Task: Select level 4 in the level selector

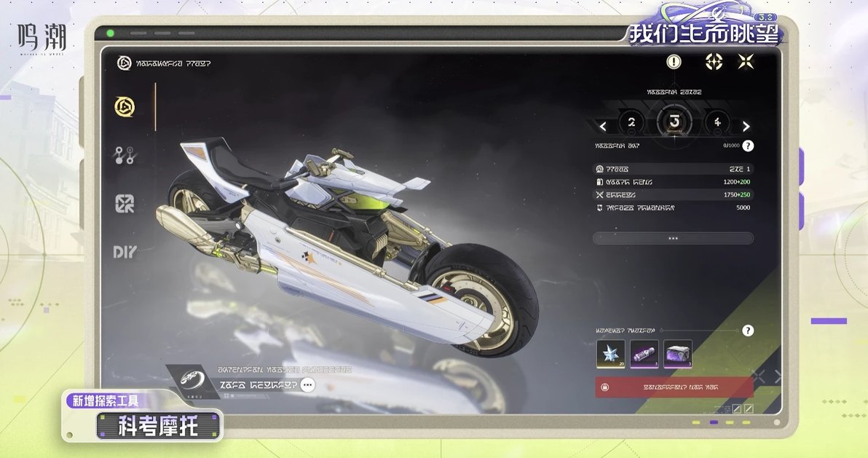Action: [717, 122]
